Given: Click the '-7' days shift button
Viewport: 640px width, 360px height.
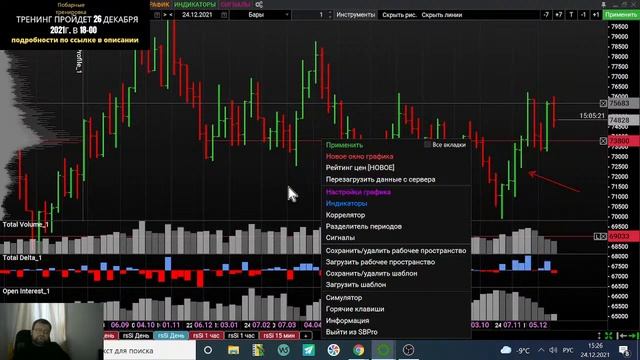Looking at the screenshot, I should [x=546, y=15].
